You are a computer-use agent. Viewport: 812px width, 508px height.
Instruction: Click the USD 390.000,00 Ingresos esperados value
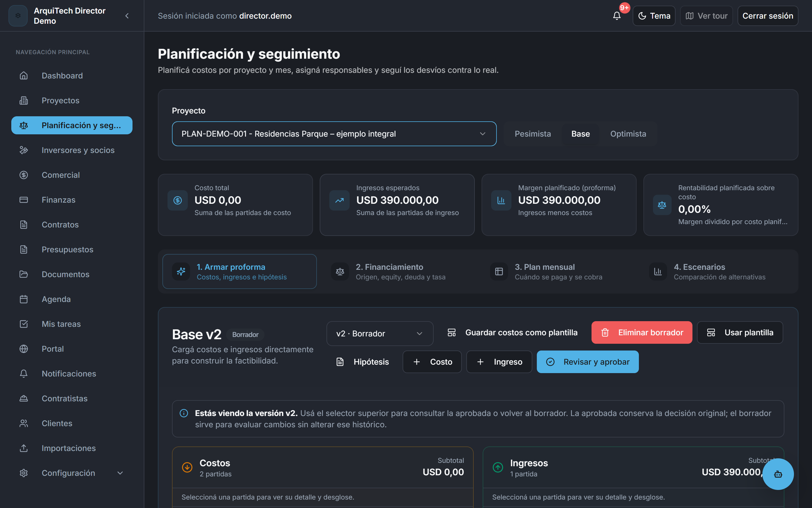(x=397, y=200)
